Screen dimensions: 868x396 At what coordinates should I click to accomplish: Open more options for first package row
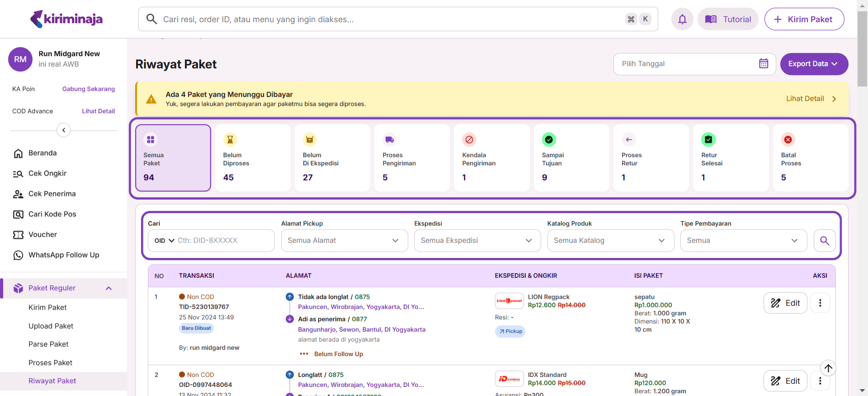click(820, 303)
